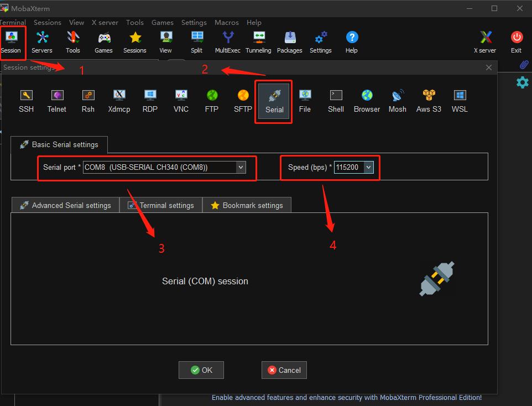Toggle the X server button

tap(485, 43)
